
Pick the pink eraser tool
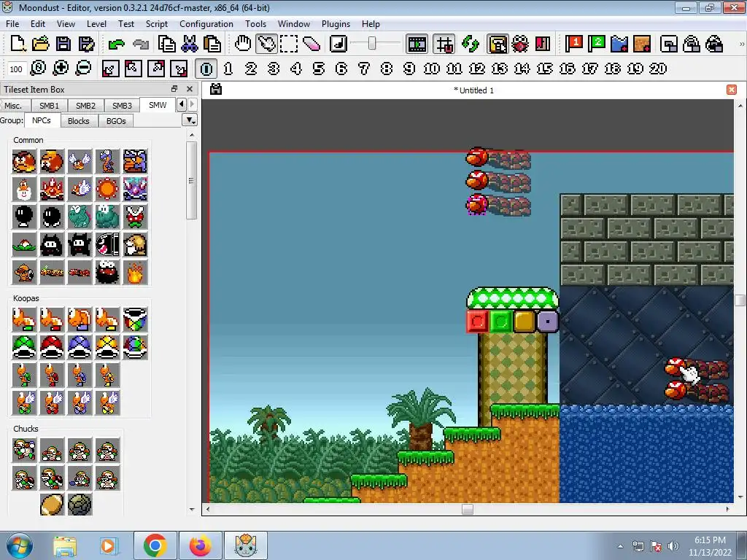311,44
